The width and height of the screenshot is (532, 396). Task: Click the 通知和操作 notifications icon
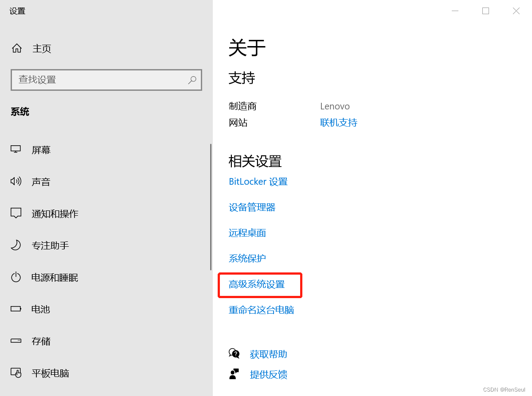point(16,214)
